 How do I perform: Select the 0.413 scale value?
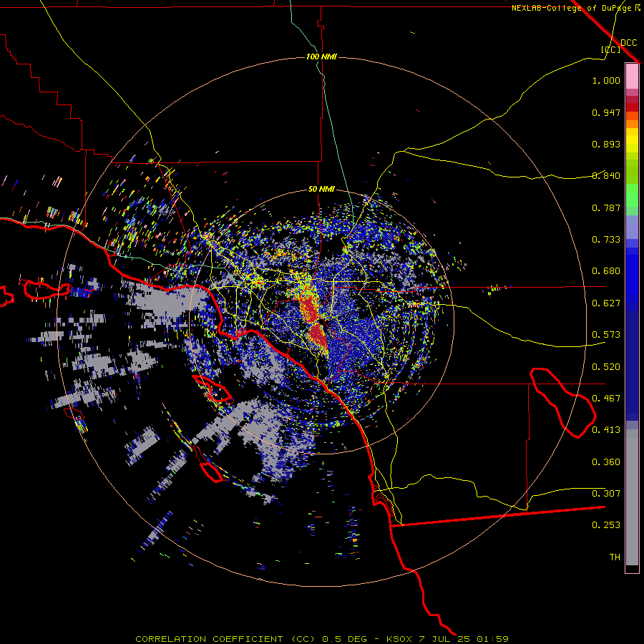point(606,430)
